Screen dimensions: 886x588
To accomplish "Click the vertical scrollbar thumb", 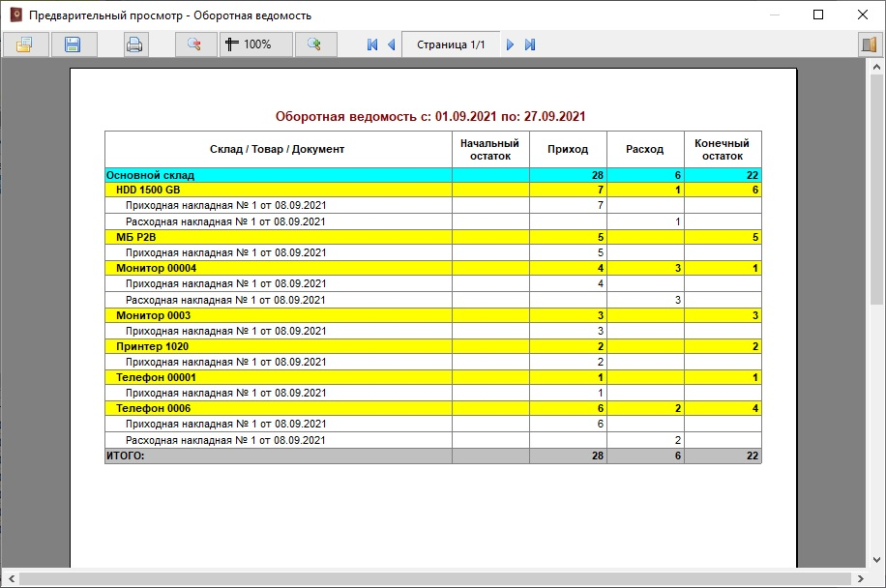I will point(877,186).
